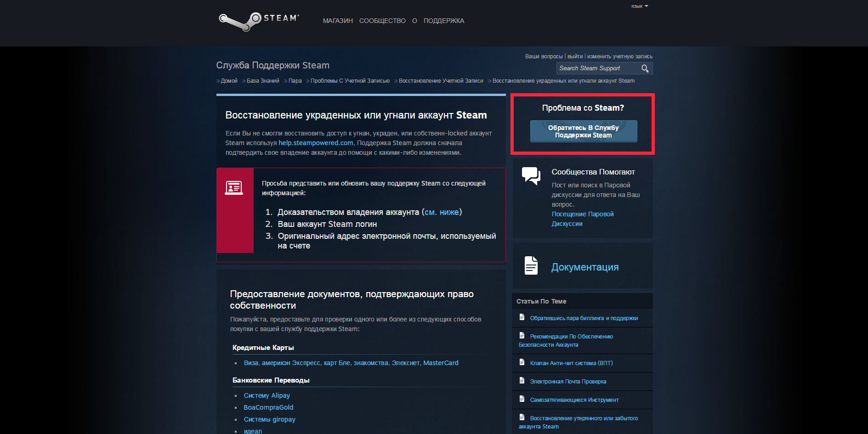Click the Steam logo in the header
Image resolution: width=868 pixels, height=434 pixels.
[259, 21]
